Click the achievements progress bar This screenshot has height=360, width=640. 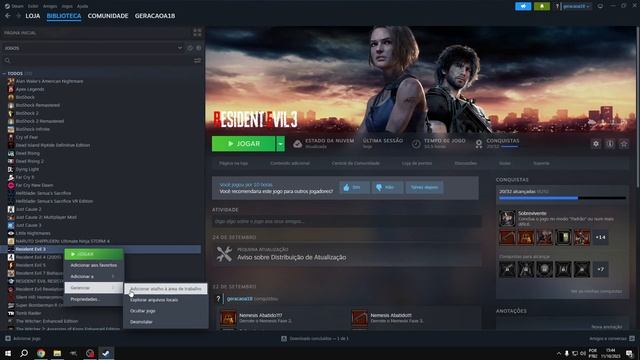(x=562, y=198)
